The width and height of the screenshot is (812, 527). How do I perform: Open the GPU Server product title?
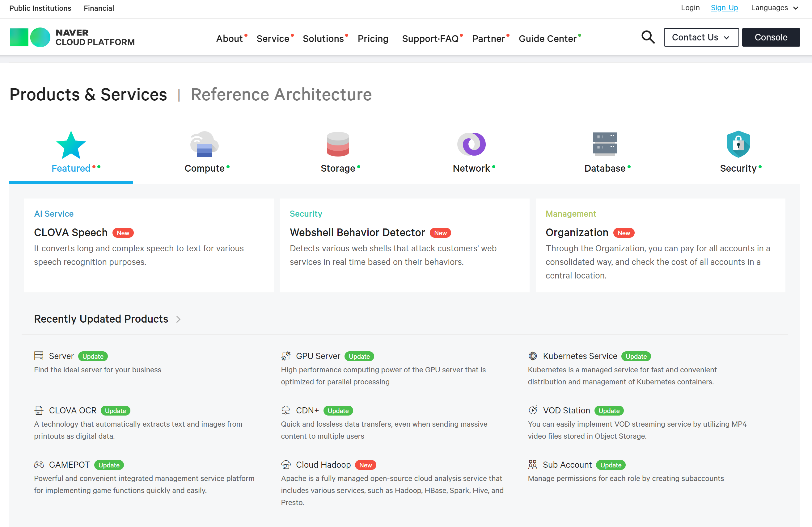click(x=318, y=356)
